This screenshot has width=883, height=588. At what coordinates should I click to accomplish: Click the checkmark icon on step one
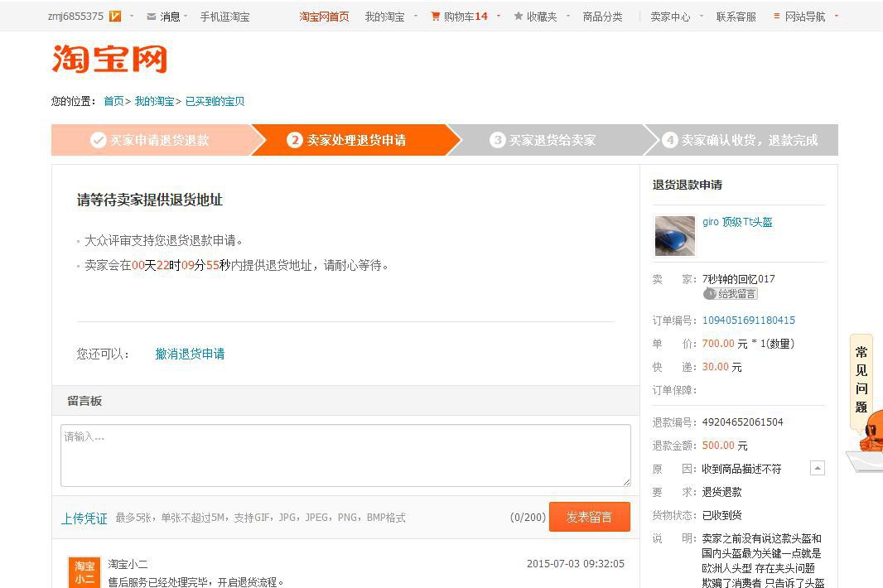98,140
